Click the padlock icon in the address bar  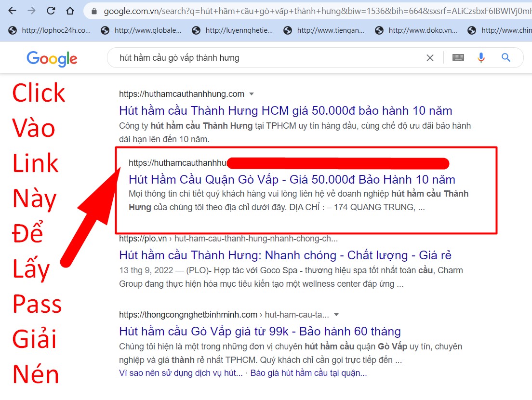click(94, 11)
